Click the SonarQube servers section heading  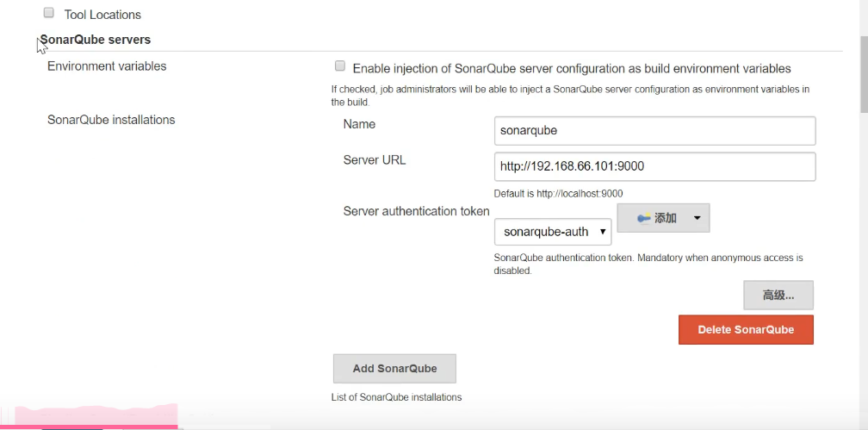tap(96, 40)
